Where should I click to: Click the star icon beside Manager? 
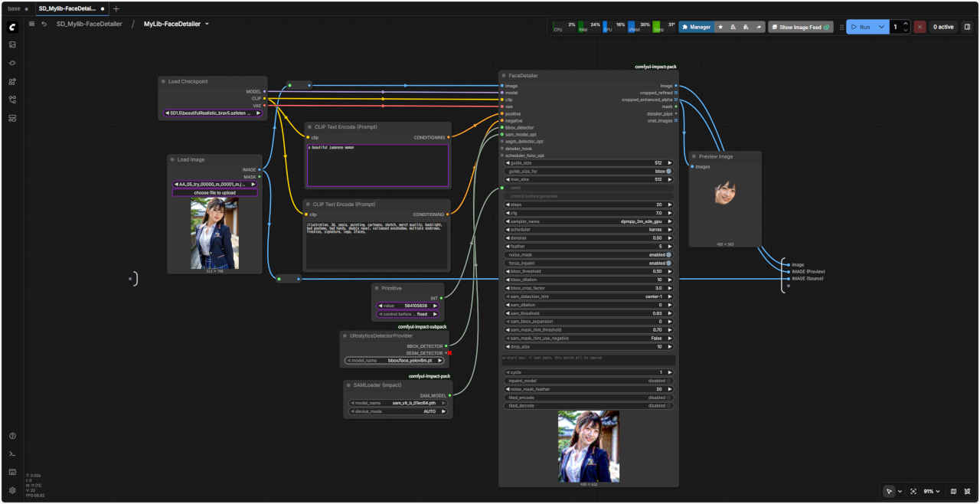[720, 27]
